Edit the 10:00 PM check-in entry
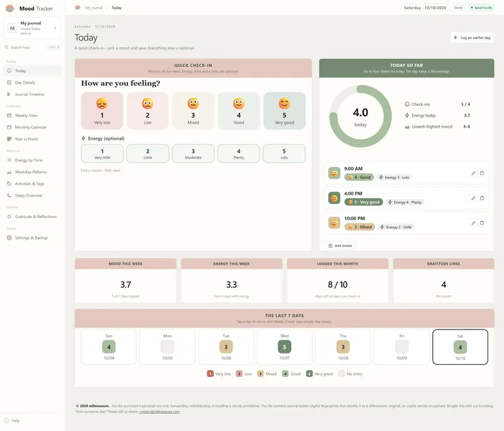The image size is (504, 431). (473, 222)
